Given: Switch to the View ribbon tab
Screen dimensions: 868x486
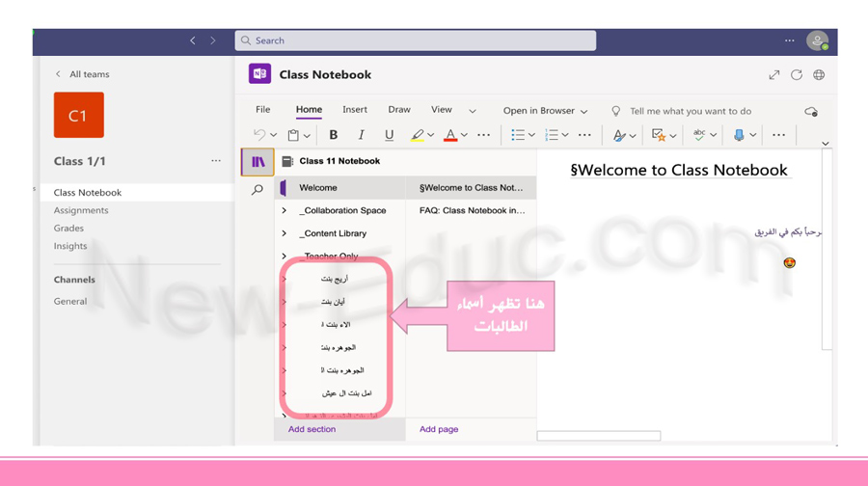Looking at the screenshot, I should point(442,110).
